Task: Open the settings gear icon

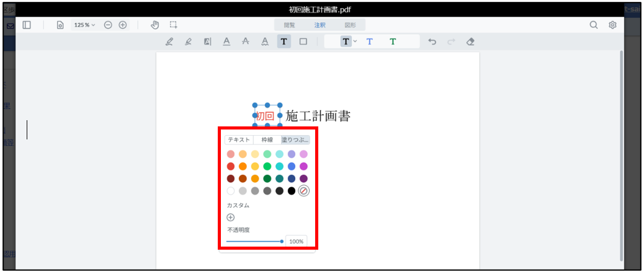Action: click(x=612, y=25)
